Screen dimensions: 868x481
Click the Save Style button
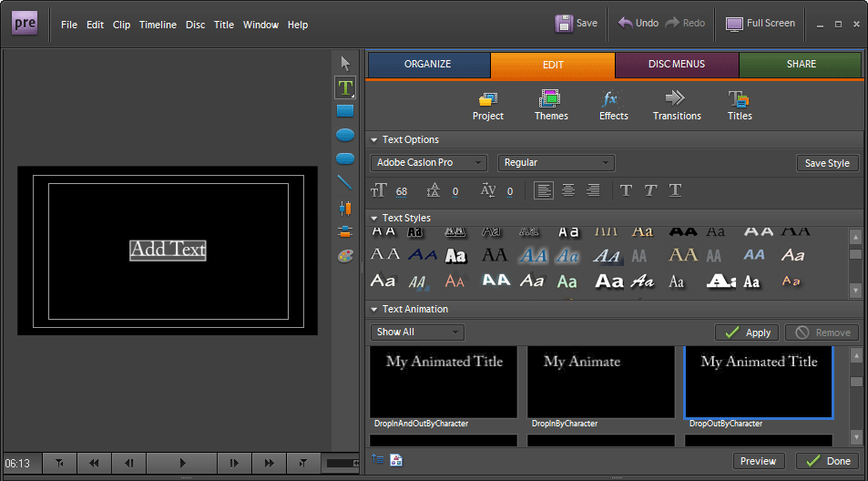click(x=827, y=163)
